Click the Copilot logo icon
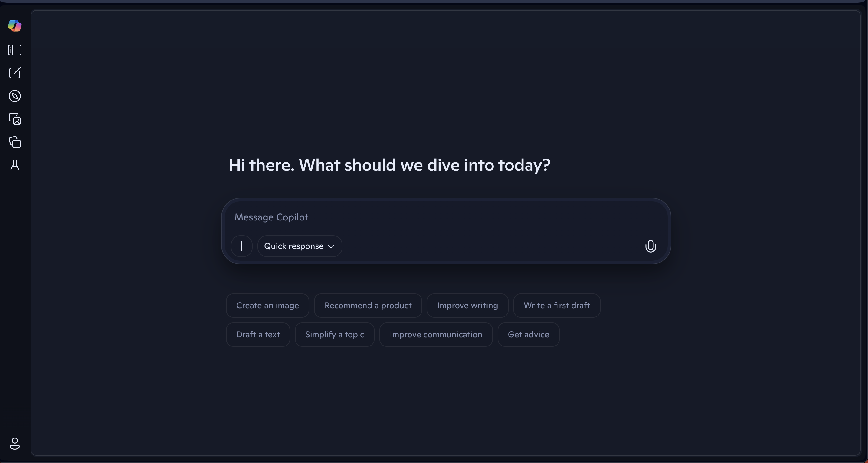The height and width of the screenshot is (463, 868). point(15,26)
